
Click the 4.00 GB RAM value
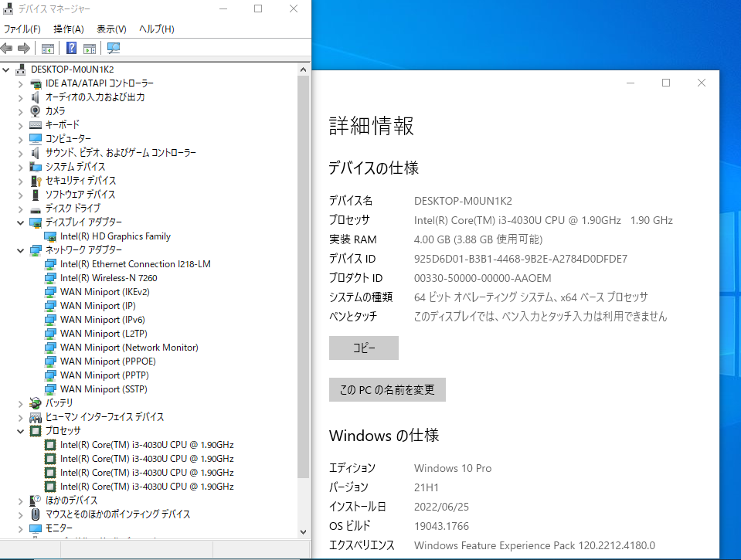(478, 239)
